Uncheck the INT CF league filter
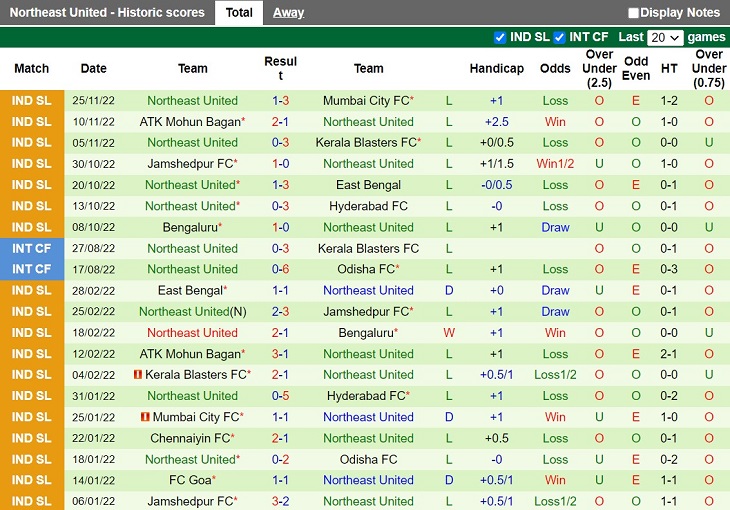Image resolution: width=730 pixels, height=510 pixels. click(560, 38)
